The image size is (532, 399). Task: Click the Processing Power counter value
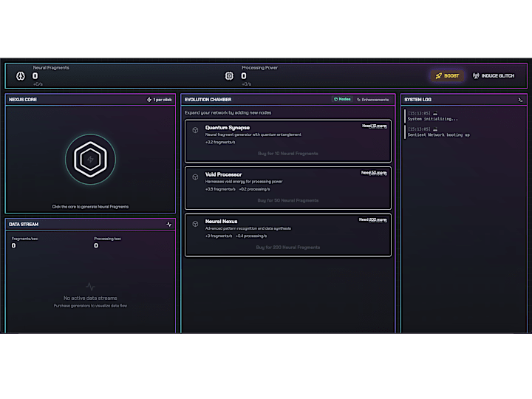(244, 75)
